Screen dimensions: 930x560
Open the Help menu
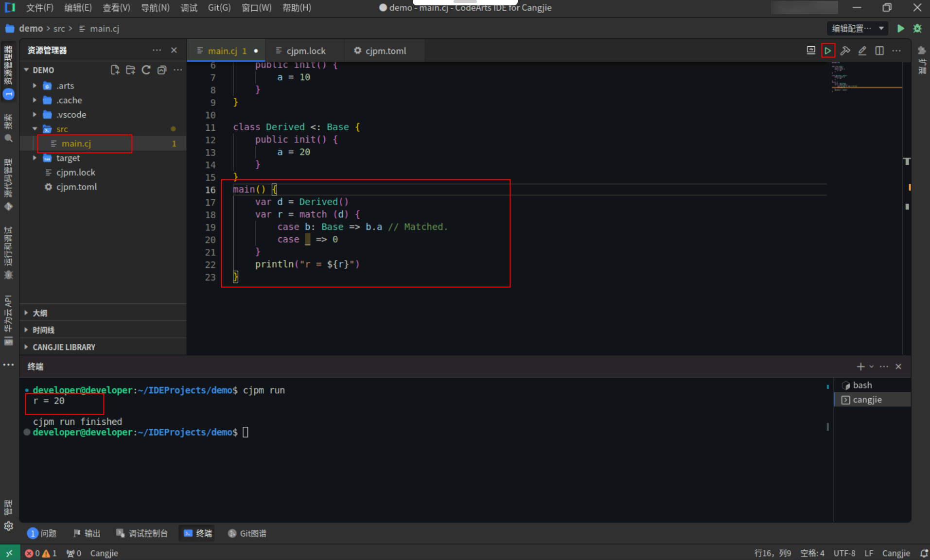pyautogui.click(x=297, y=8)
